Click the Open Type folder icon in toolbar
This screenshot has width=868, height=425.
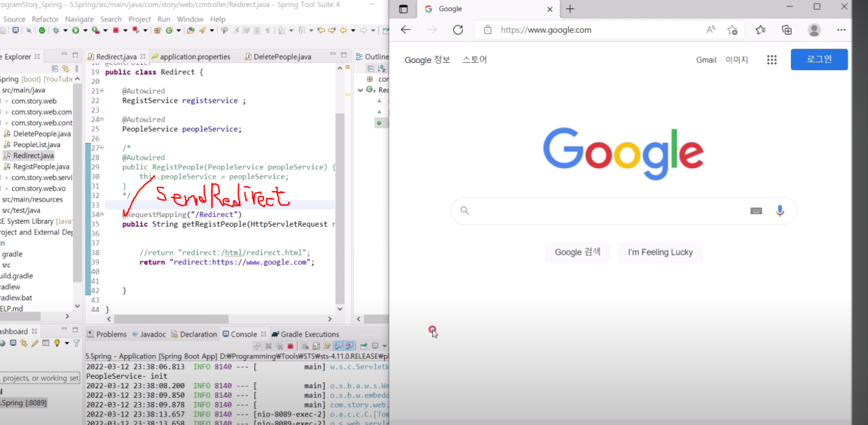pyautogui.click(x=190, y=30)
